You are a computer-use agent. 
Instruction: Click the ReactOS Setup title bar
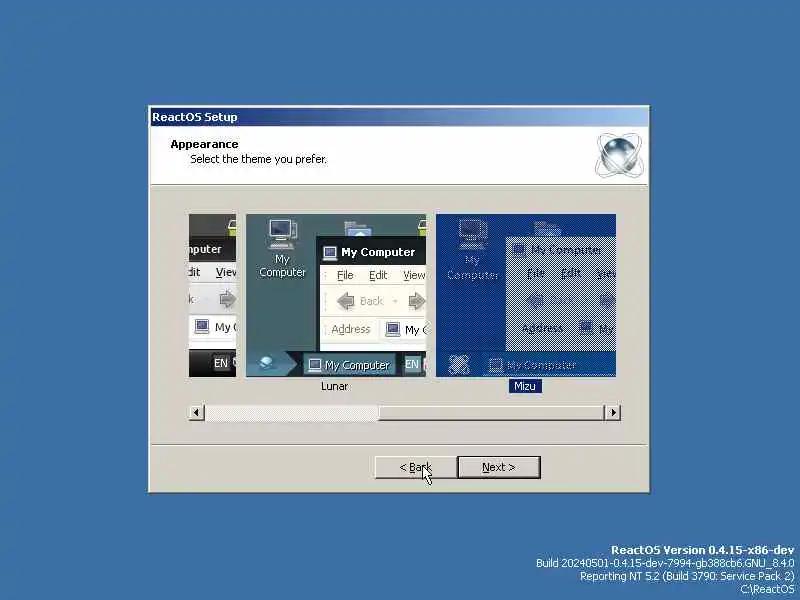(399, 117)
